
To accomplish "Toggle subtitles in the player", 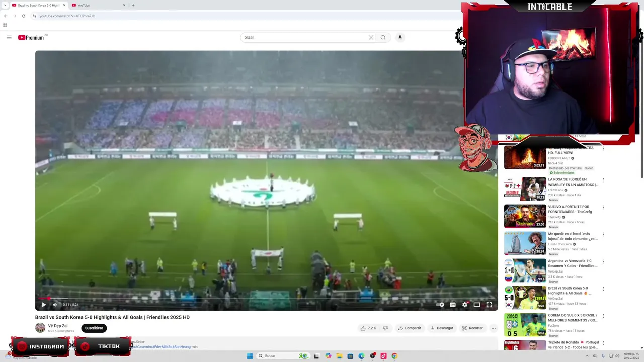I will coord(453,305).
